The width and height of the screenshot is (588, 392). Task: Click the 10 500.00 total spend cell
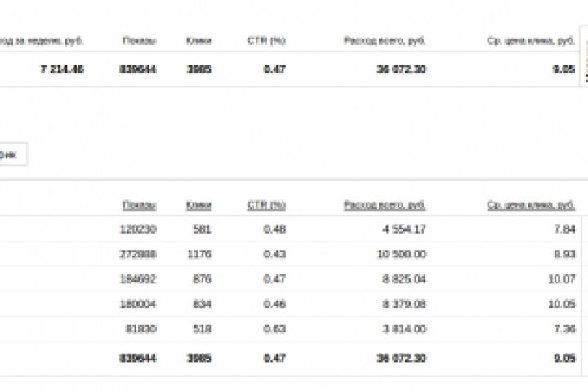pyautogui.click(x=400, y=254)
